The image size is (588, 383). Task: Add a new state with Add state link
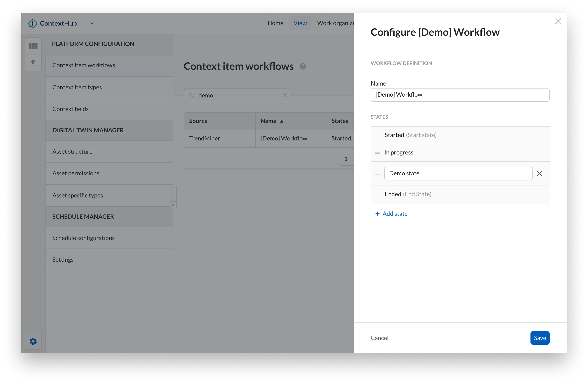coord(391,213)
